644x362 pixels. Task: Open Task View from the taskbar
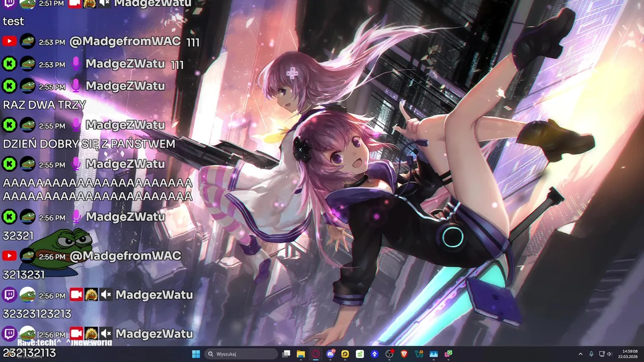point(286,354)
